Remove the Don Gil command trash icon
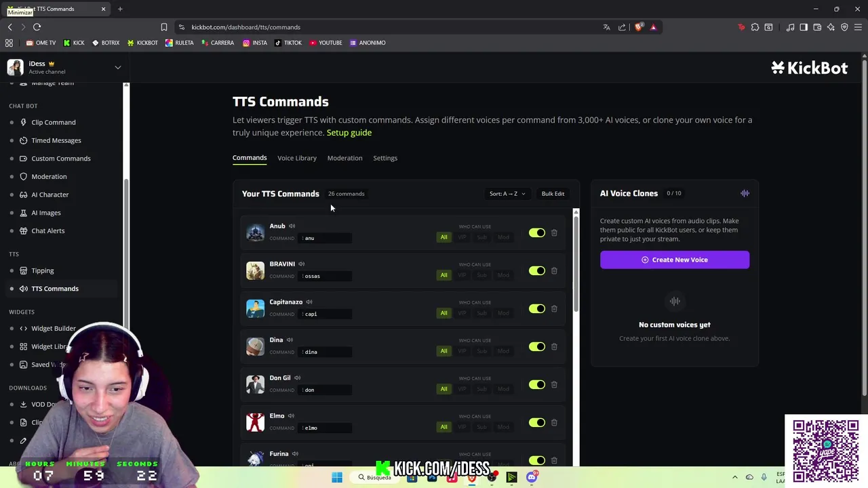868x488 pixels. pyautogui.click(x=554, y=384)
